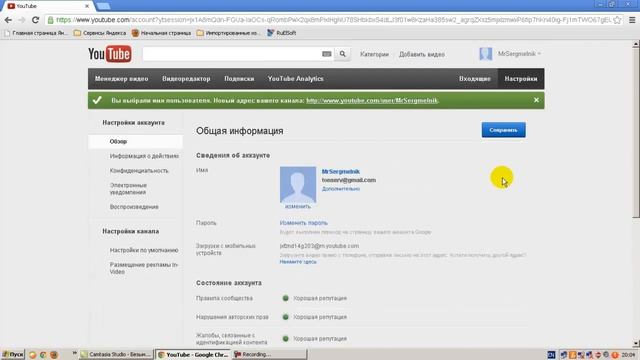This screenshot has width=640, height=360.
Task: Open the MrSergmelnik account dropdown menu
Action: point(519,54)
